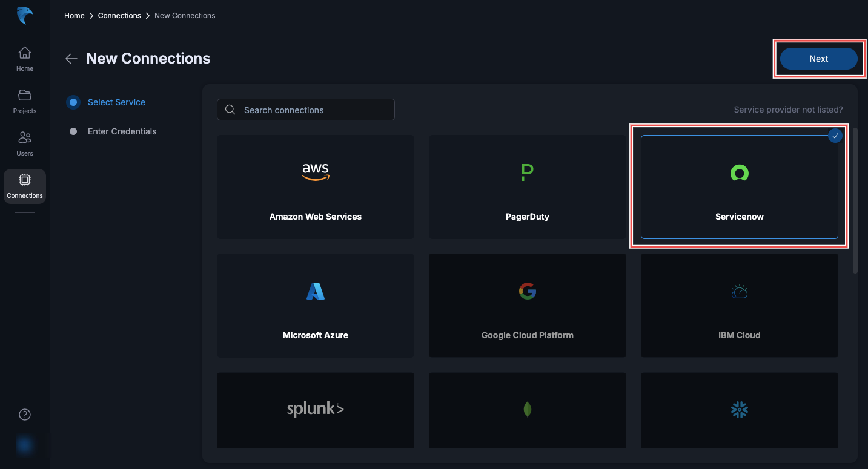Open the help icon at bottom left
This screenshot has width=868, height=469.
(x=24, y=414)
